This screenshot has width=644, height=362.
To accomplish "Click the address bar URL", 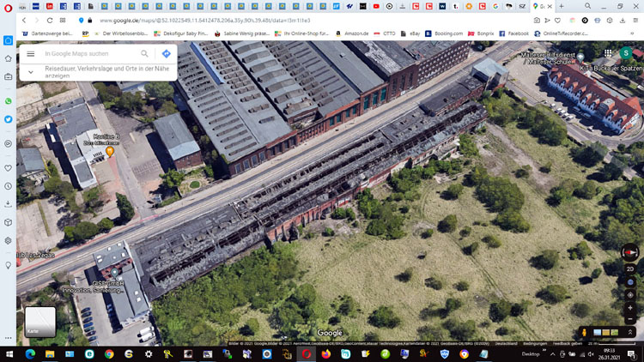I will pos(205,20).
